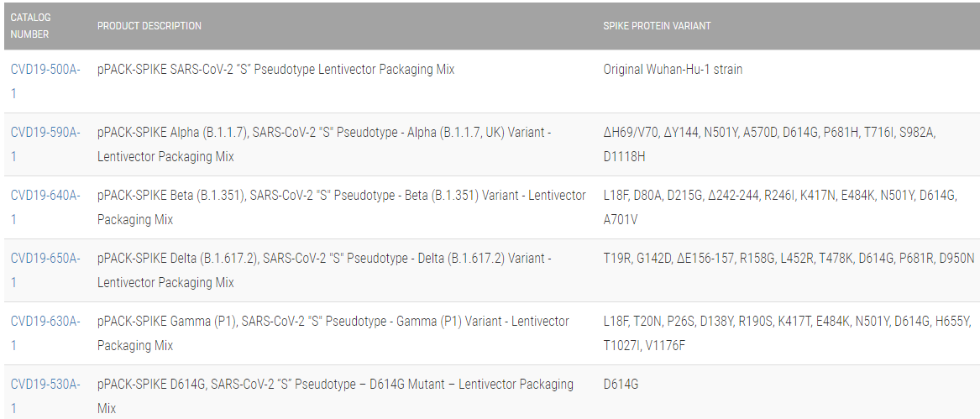Screen dimensions: 980x419
Task: Open catalog link CVD19-590A-1
Action: pos(45,133)
